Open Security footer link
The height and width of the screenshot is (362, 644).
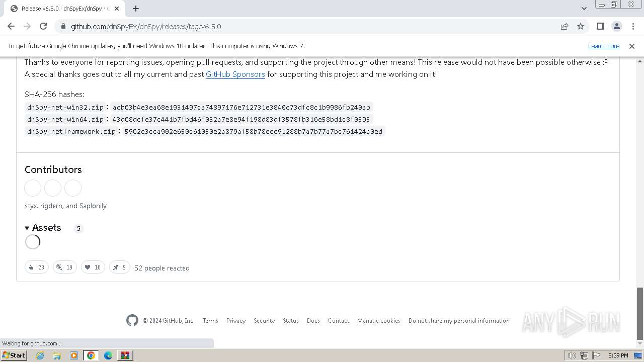[x=264, y=321]
